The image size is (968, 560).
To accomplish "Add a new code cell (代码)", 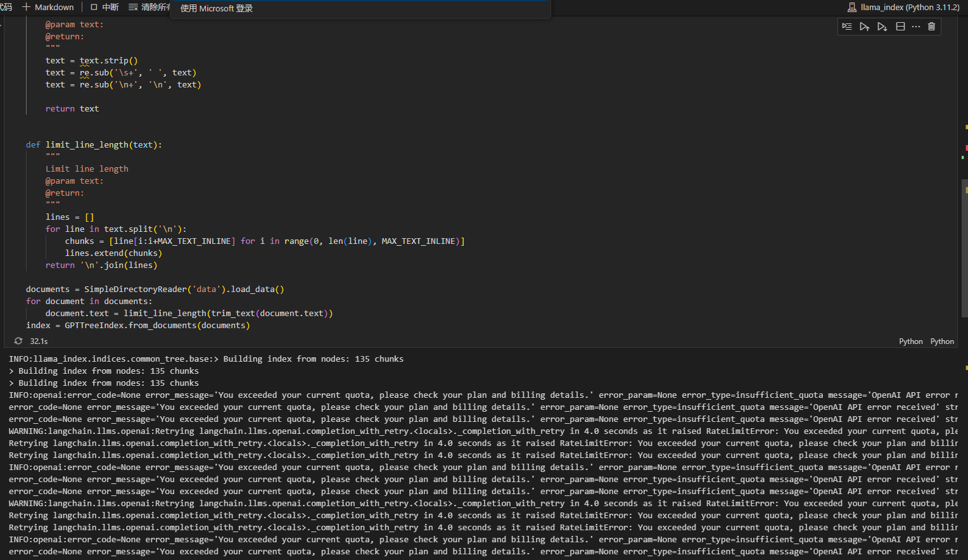I will tap(6, 7).
